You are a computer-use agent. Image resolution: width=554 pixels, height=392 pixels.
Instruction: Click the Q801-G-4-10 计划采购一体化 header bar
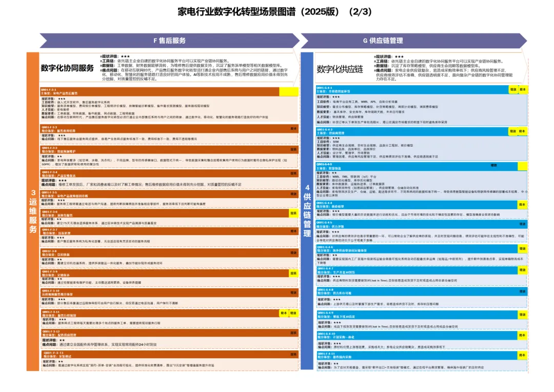pos(421,336)
